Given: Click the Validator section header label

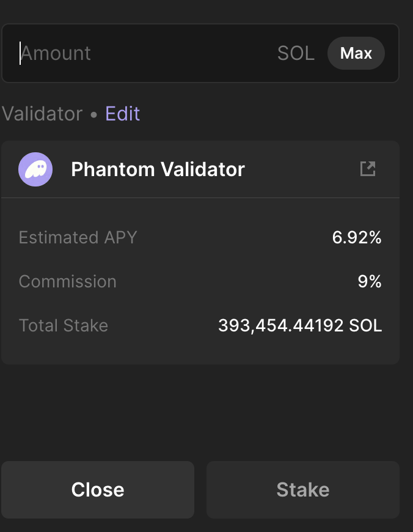Looking at the screenshot, I should pos(42,114).
